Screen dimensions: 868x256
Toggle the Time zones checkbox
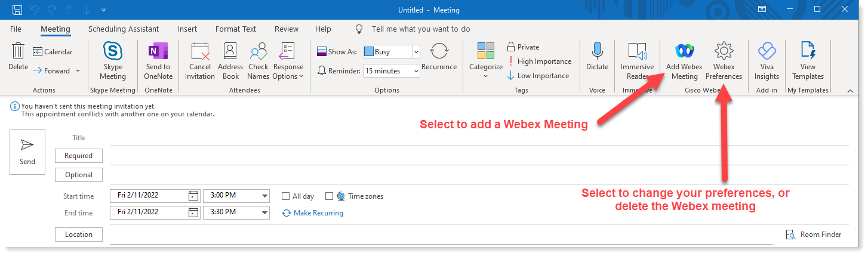[x=329, y=196]
